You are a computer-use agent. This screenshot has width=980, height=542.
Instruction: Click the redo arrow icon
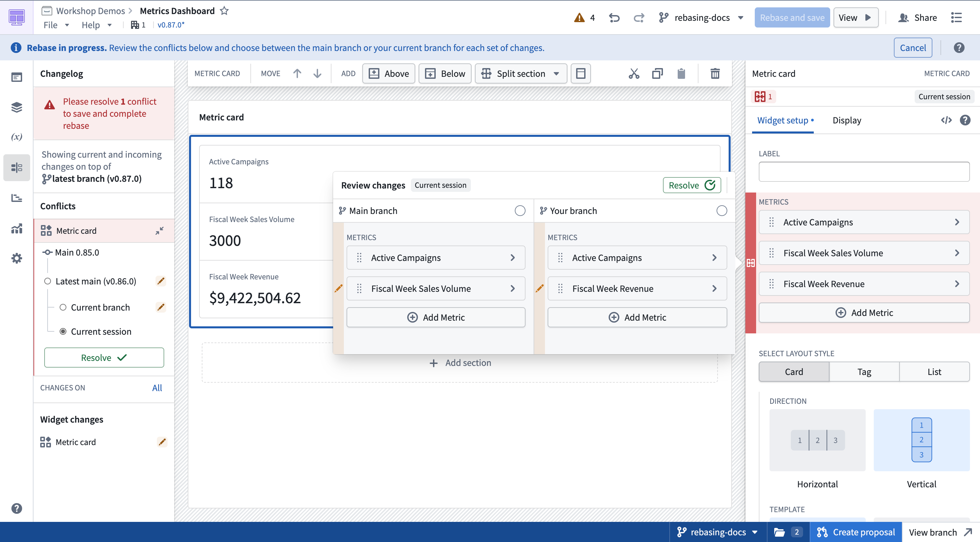[639, 18]
